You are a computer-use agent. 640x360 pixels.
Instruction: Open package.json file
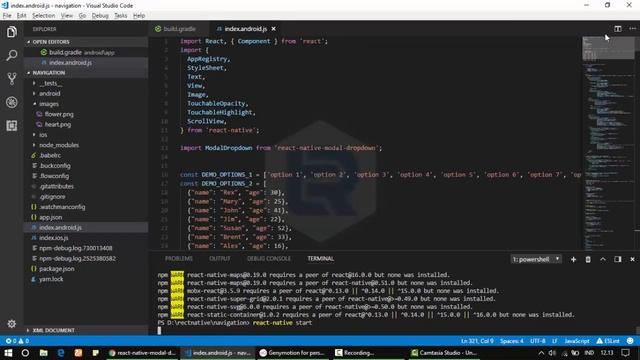pyautogui.click(x=57, y=269)
